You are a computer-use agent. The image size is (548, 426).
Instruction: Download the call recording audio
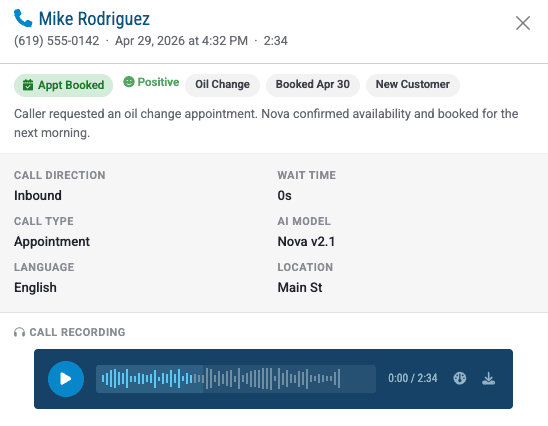point(488,378)
